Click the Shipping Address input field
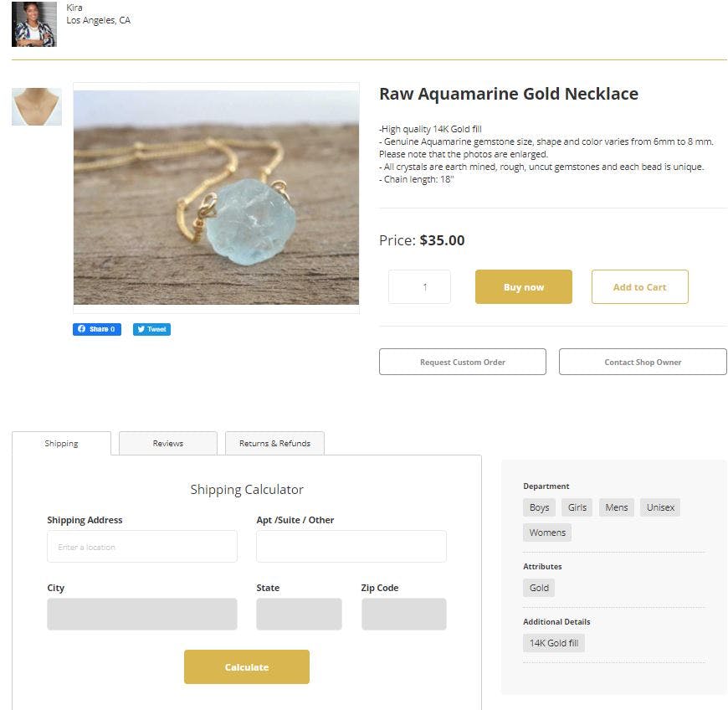This screenshot has width=728, height=710. (x=142, y=547)
